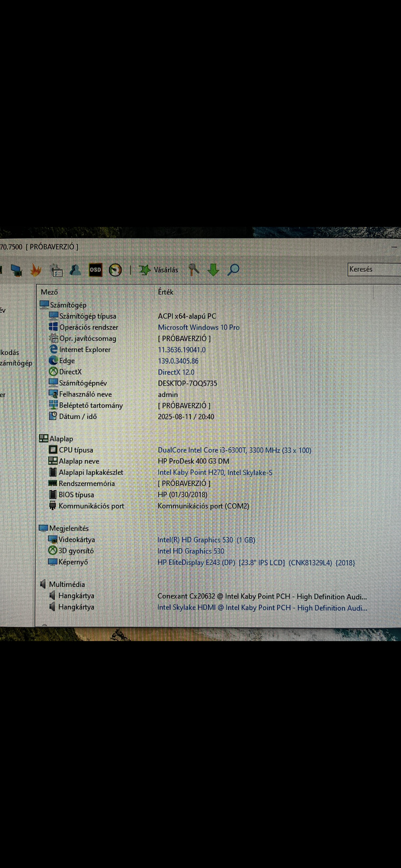Open the DualCore Intel Core i3-6300T link
401x868 pixels.
coord(234,450)
